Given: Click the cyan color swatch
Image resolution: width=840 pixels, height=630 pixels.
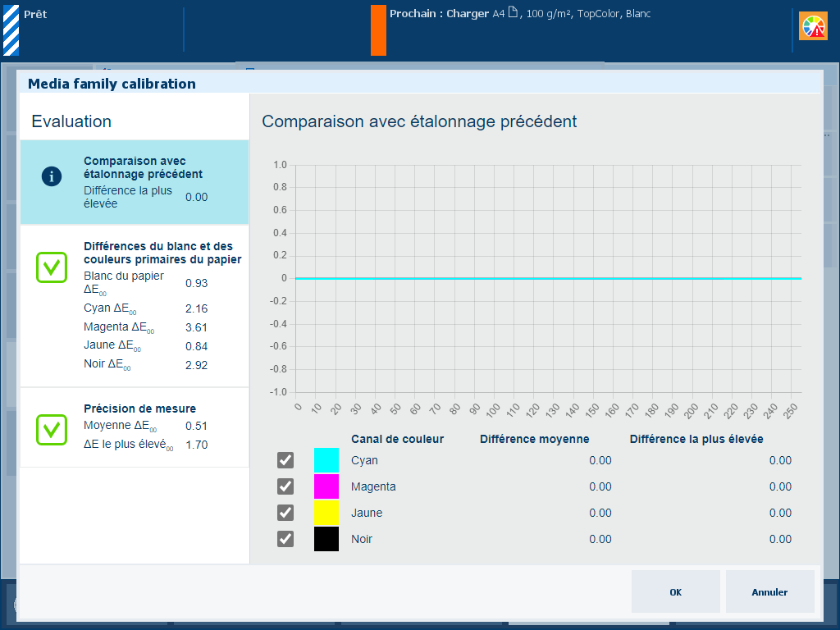Looking at the screenshot, I should 326,460.
